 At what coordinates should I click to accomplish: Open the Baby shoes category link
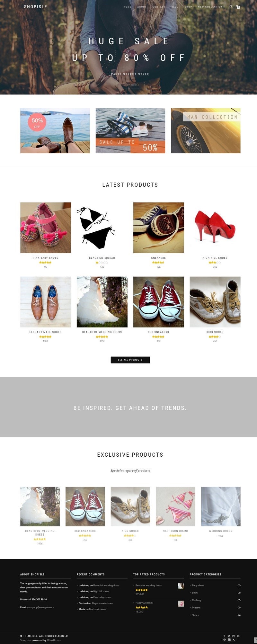coord(198,585)
